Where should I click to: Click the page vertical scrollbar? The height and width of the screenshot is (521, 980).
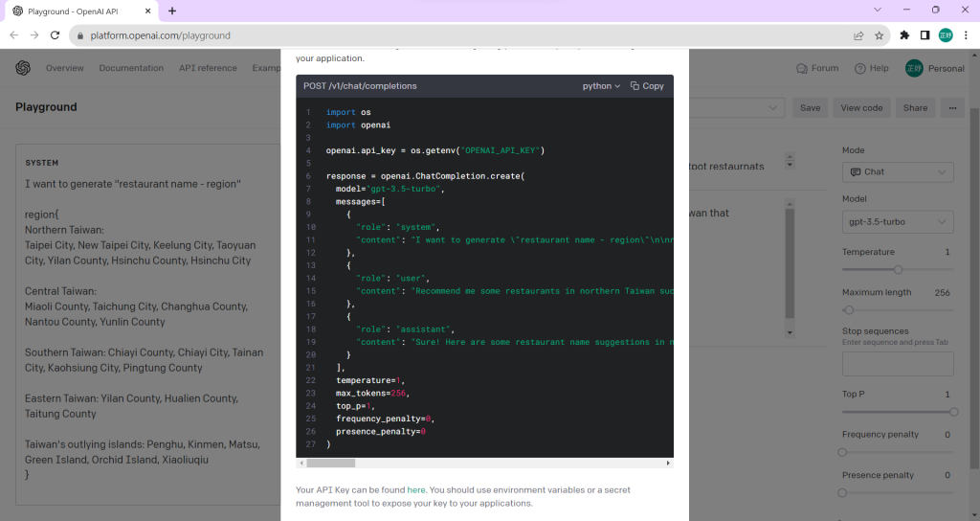(975, 287)
